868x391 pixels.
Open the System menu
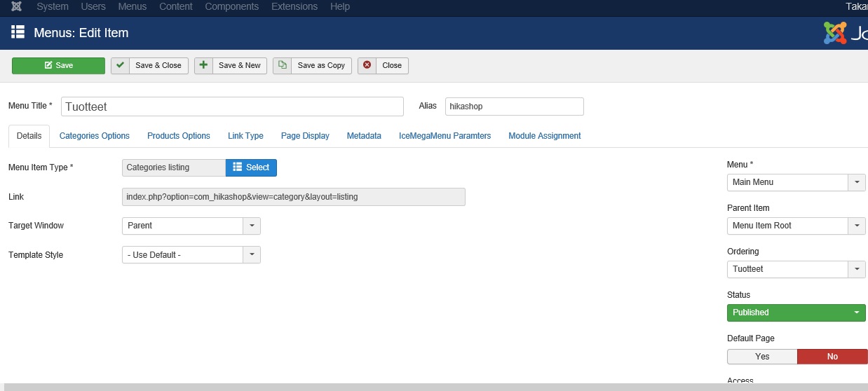[x=53, y=6]
